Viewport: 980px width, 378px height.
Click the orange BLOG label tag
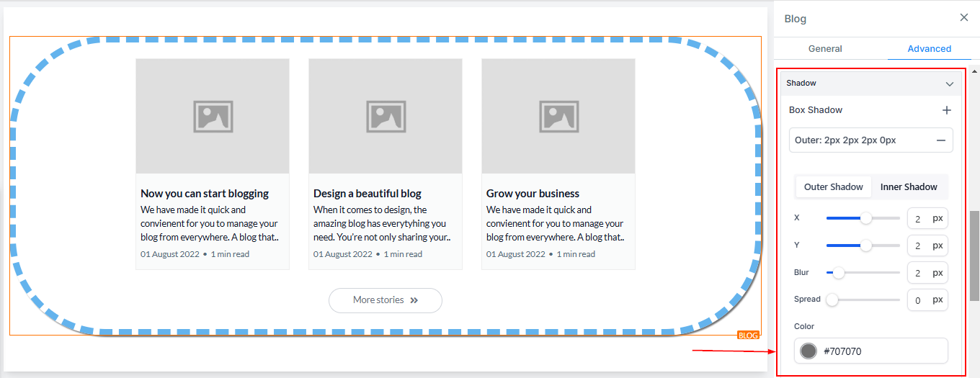pyautogui.click(x=748, y=336)
